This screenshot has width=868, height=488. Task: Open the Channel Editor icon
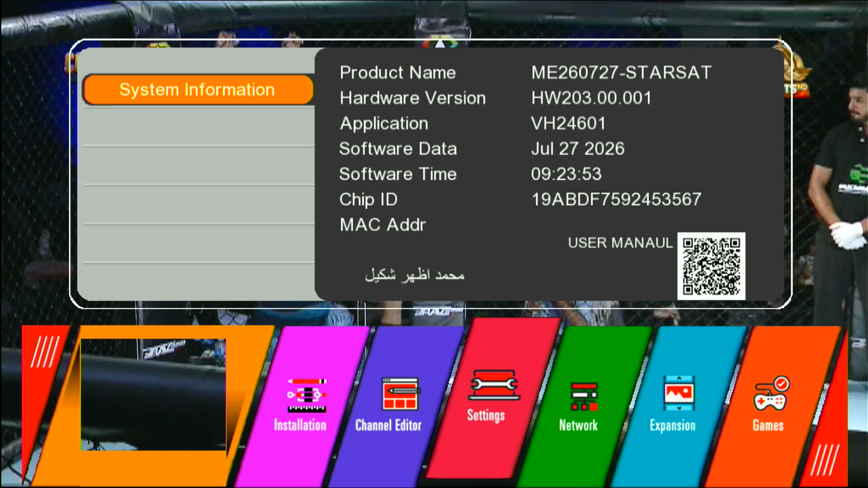click(x=401, y=394)
